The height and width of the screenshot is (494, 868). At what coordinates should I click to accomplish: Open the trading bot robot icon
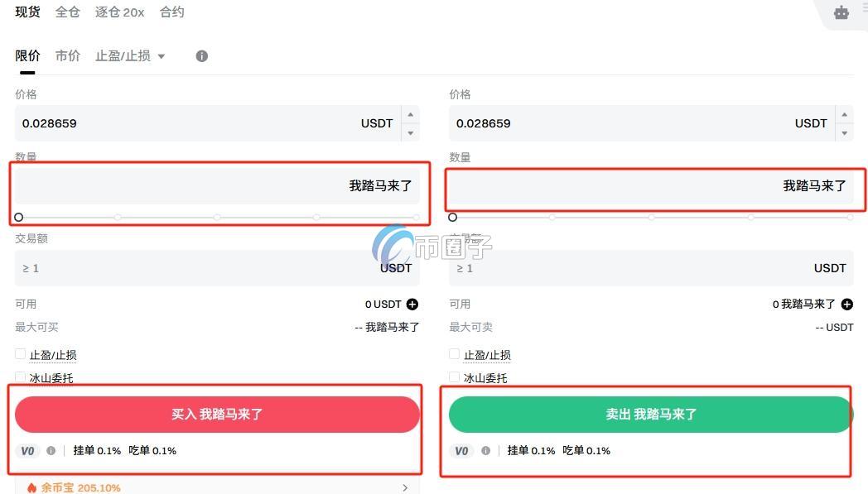pos(841,13)
